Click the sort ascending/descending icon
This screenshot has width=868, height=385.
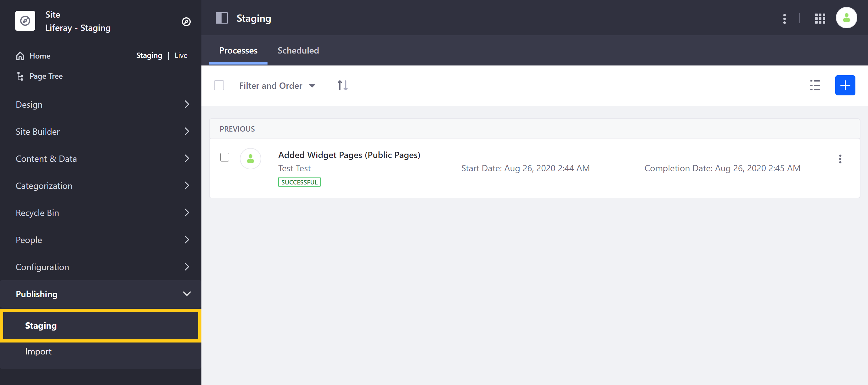pos(342,85)
